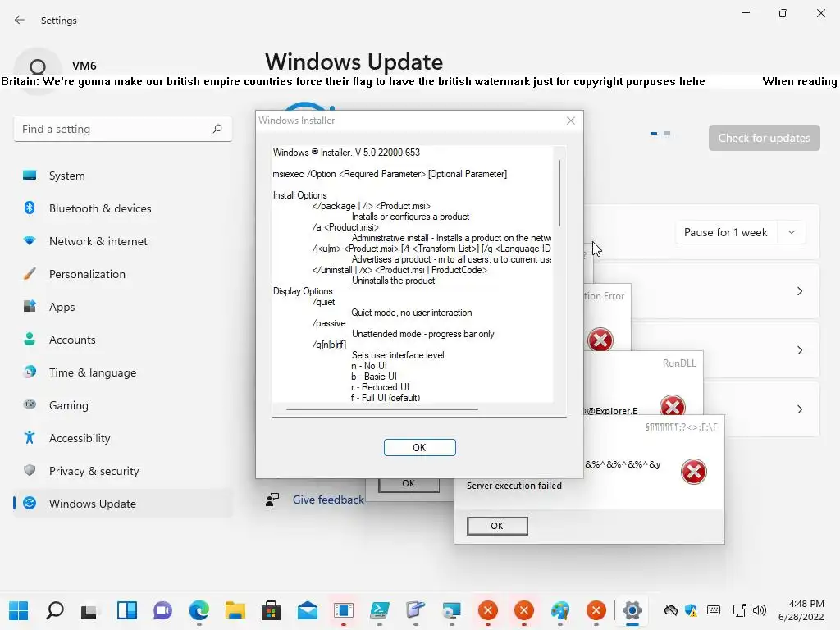Open File Explorer from taskbar
Screen dimensions: 840x630
tap(235, 610)
